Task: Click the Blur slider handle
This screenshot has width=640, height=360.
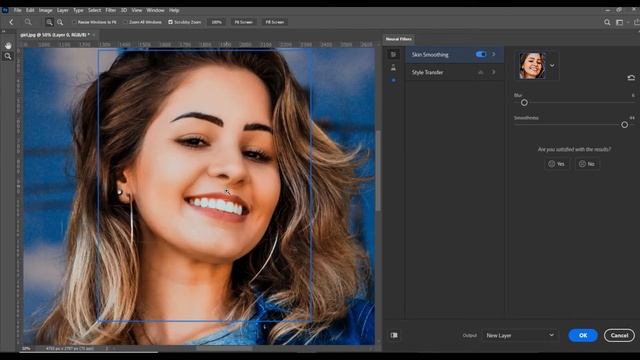Action: point(524,102)
